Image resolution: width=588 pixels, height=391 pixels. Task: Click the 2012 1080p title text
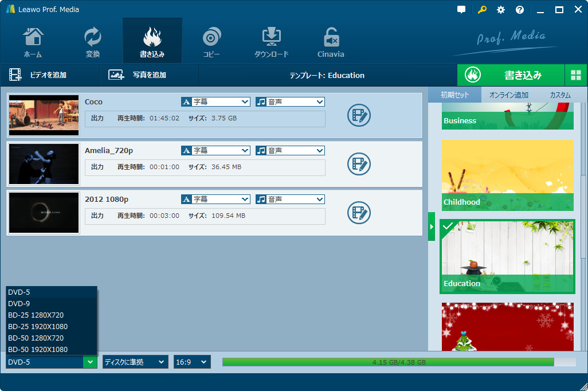[x=107, y=200]
